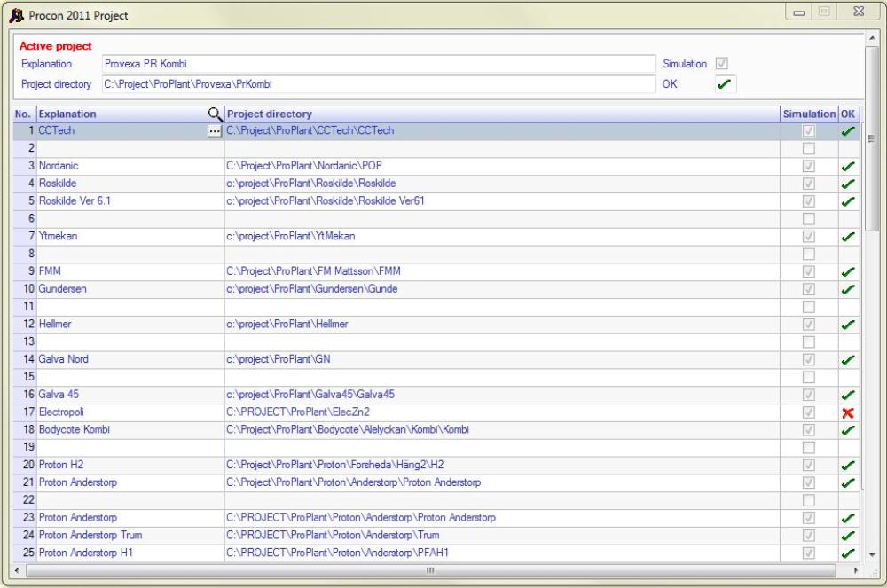Click the green checkmark for Proton H2 row
The width and height of the screenshot is (887, 588).
(x=848, y=466)
